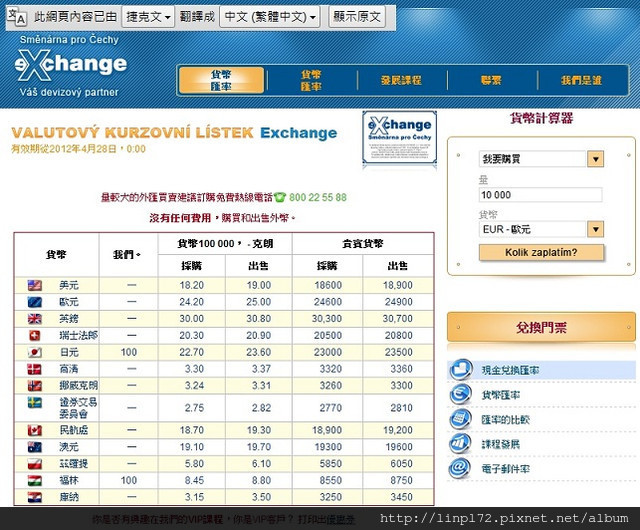Click the 22.70 buy rate for 日元
Screen dimensions: 640x530
point(191,352)
